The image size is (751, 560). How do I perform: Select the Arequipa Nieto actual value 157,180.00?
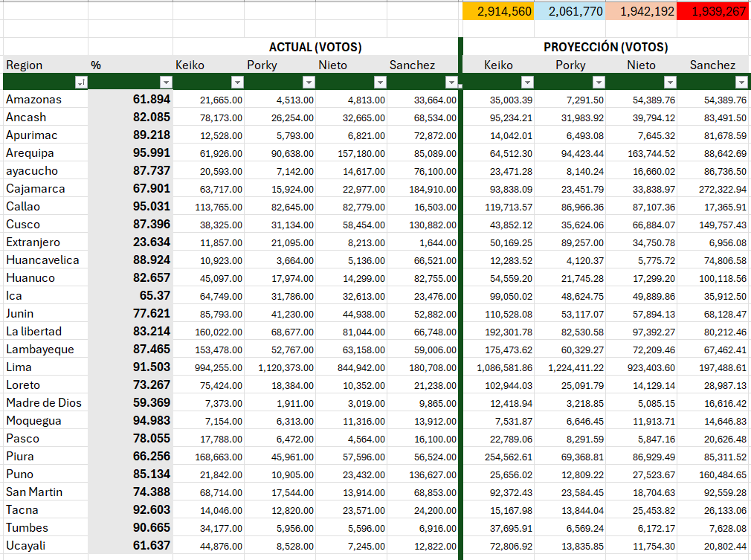point(351,152)
